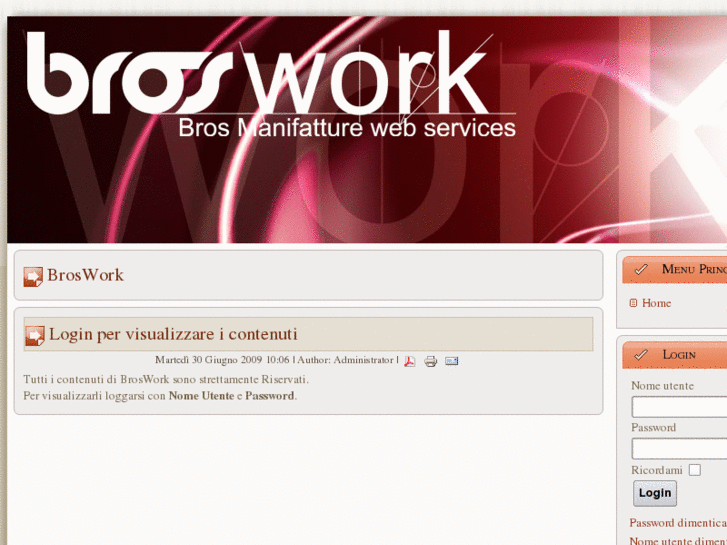Click the checkmark icon in Menu Principale header
The width and height of the screenshot is (727, 545).
[641, 269]
